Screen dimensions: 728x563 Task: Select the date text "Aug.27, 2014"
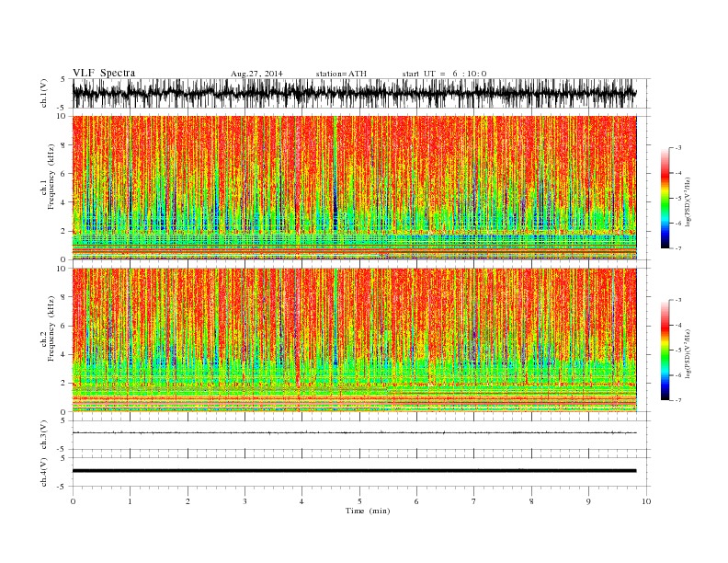[x=256, y=74]
